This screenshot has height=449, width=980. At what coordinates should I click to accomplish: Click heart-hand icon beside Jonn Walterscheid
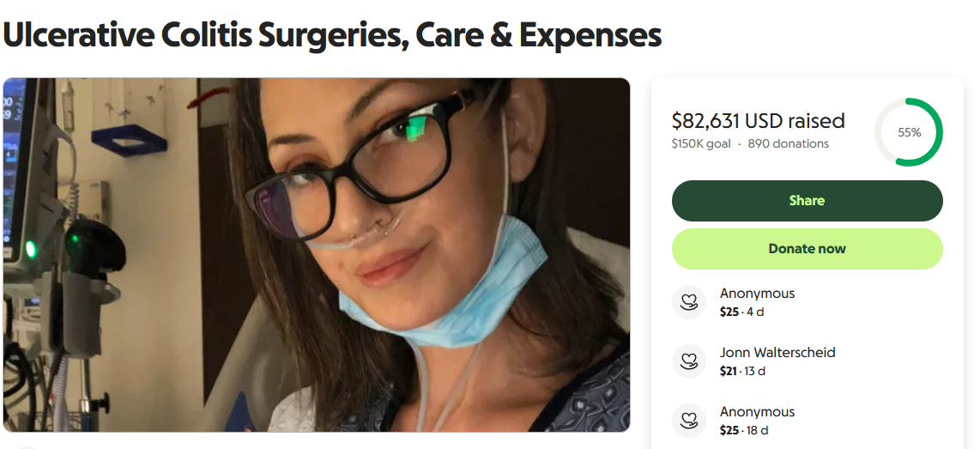click(689, 361)
